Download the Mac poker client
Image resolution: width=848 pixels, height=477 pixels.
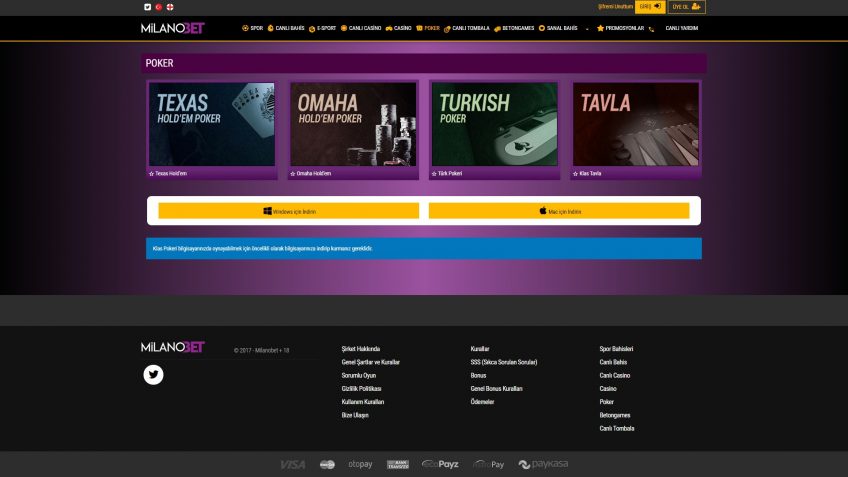[x=559, y=211]
